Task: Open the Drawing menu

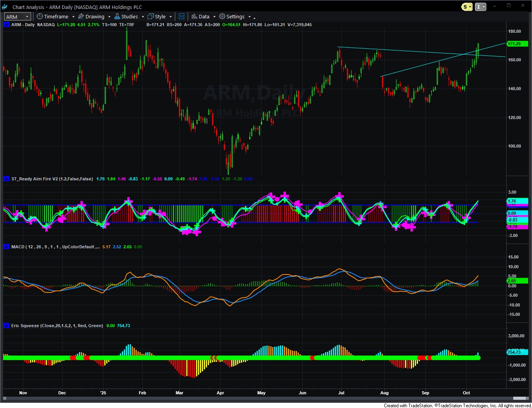Action: click(x=95, y=16)
